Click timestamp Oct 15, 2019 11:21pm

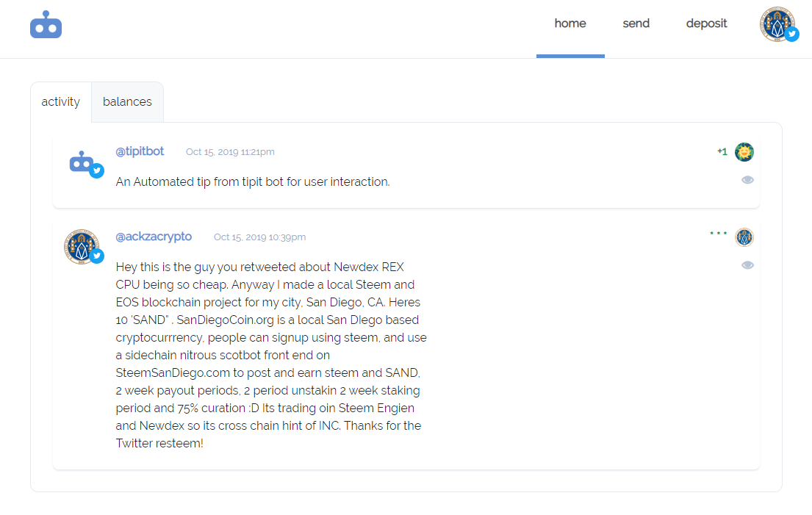pos(231,152)
